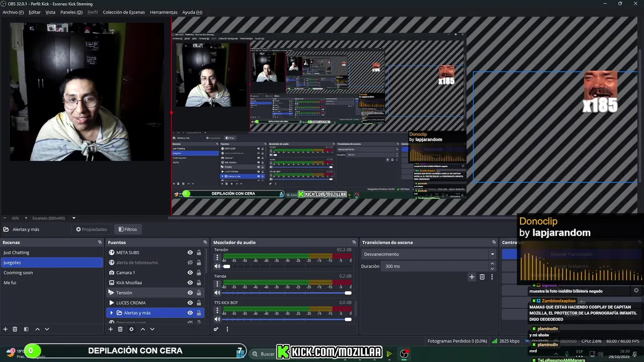This screenshot has width=644, height=362.
Task: Add a scene transition with plus icon
Action: pyautogui.click(x=472, y=277)
